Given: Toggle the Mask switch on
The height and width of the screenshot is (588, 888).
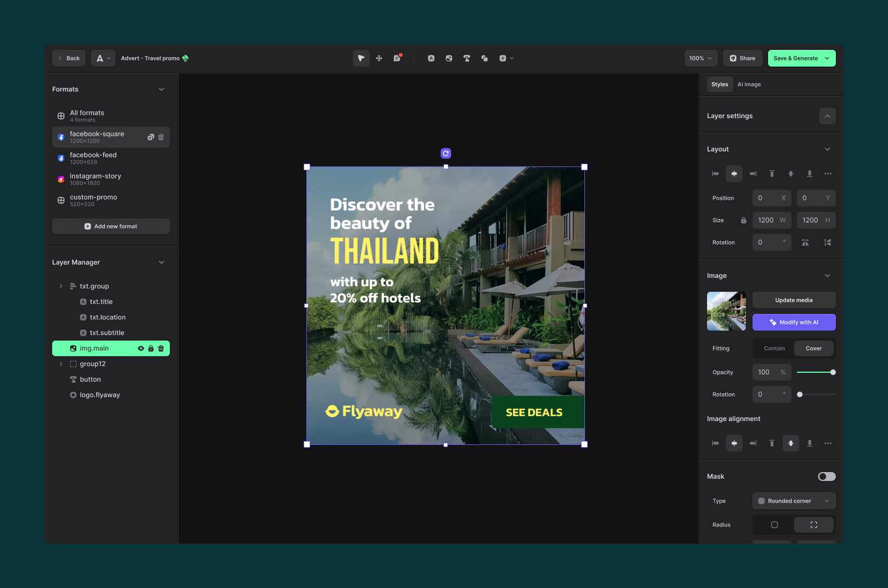Looking at the screenshot, I should 826,476.
